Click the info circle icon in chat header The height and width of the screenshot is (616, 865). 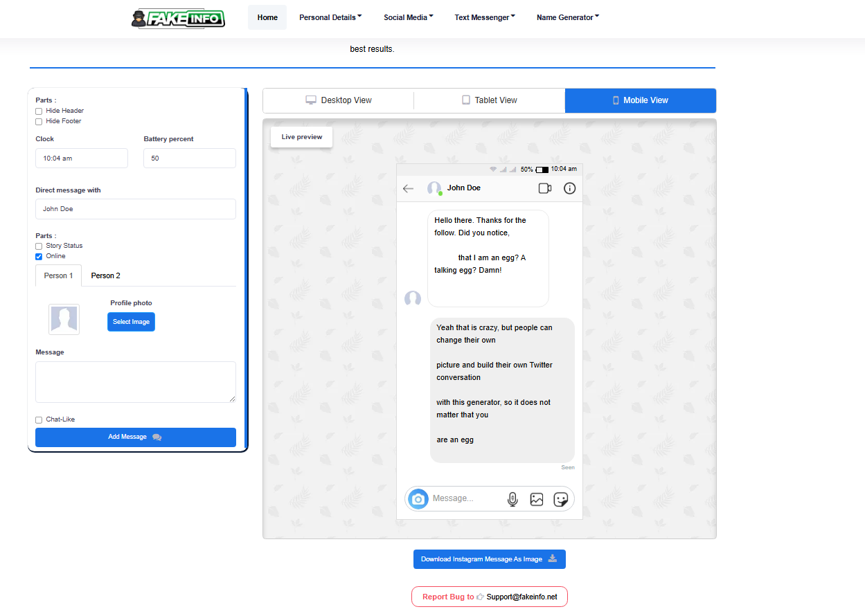tap(569, 188)
